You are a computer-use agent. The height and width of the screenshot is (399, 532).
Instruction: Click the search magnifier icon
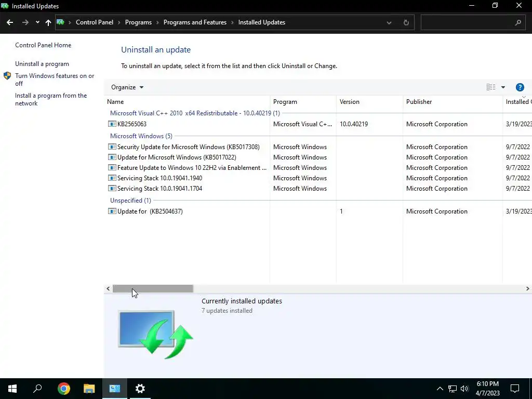pos(518,23)
